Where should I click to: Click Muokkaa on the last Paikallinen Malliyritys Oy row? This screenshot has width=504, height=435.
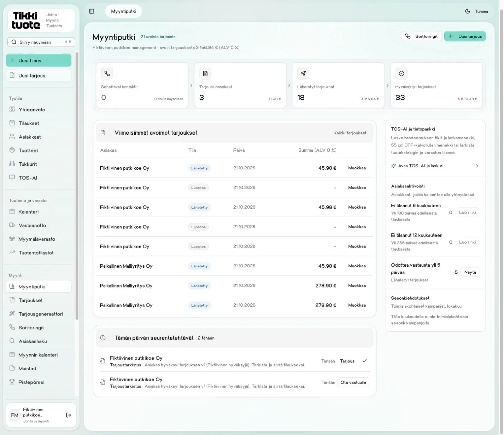coord(357,305)
